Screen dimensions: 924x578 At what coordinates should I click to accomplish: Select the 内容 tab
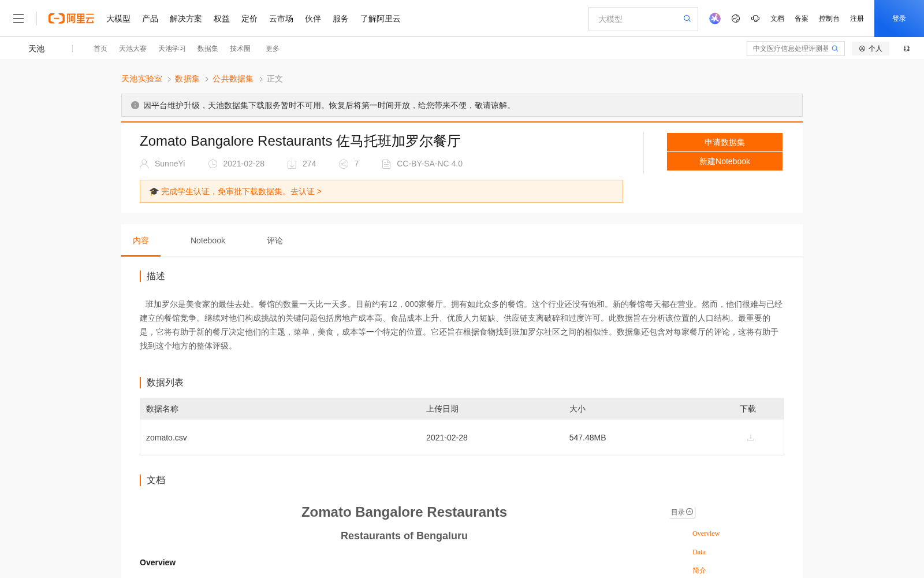[x=141, y=240]
